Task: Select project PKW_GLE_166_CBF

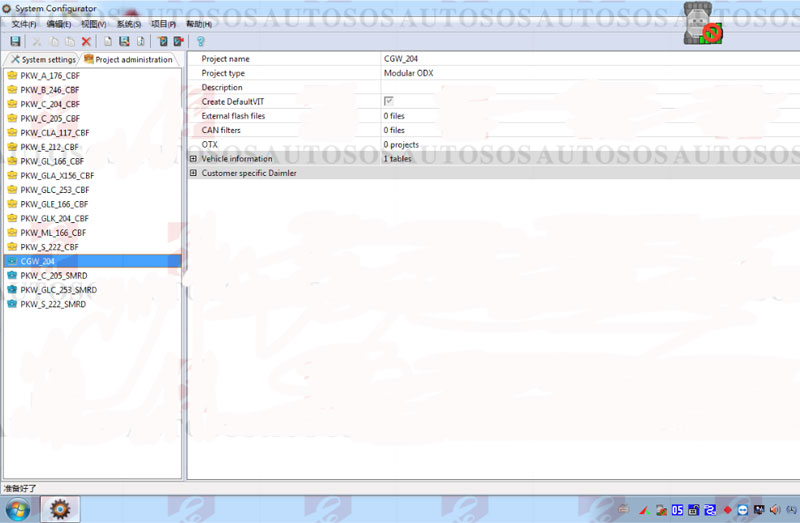Action: point(54,204)
